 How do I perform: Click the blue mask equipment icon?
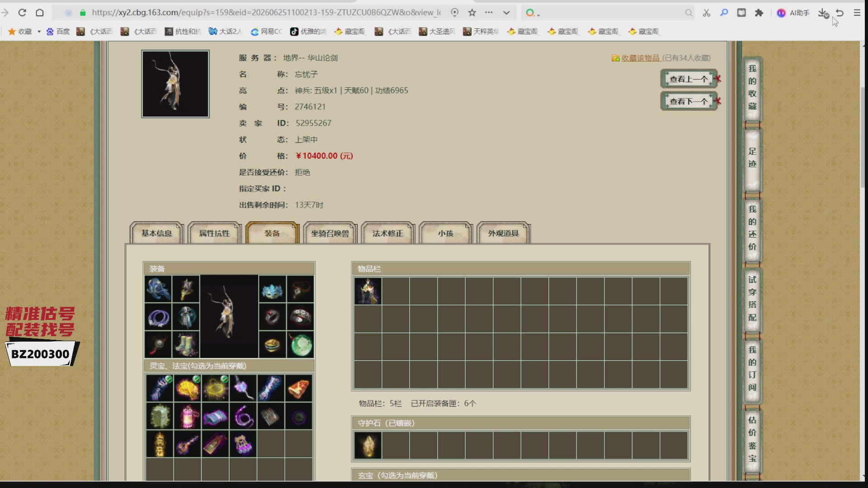[272, 289]
